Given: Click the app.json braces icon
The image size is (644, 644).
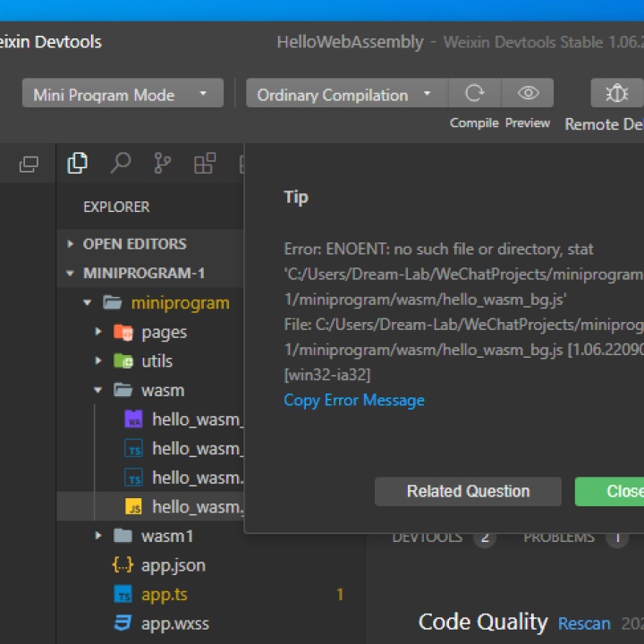Looking at the screenshot, I should 123,565.
